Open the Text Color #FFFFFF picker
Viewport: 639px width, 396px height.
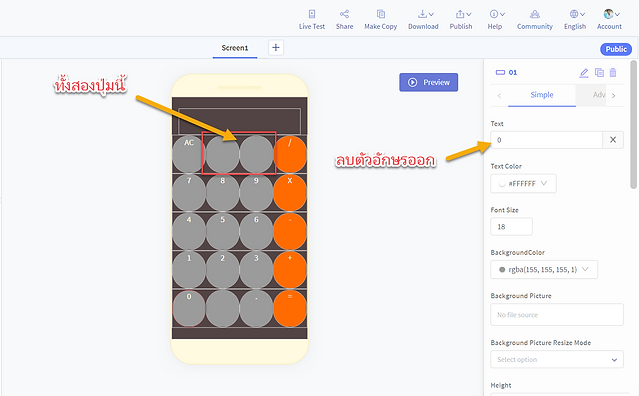pos(523,183)
